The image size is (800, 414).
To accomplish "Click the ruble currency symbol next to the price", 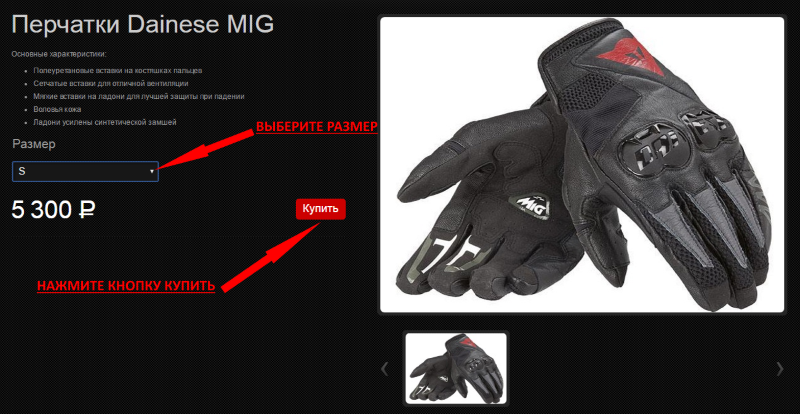I will point(85,210).
